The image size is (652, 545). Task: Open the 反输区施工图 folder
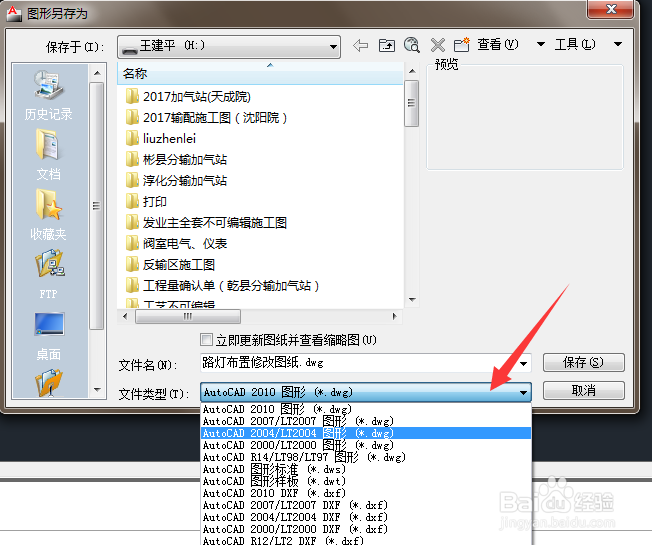coord(170,264)
